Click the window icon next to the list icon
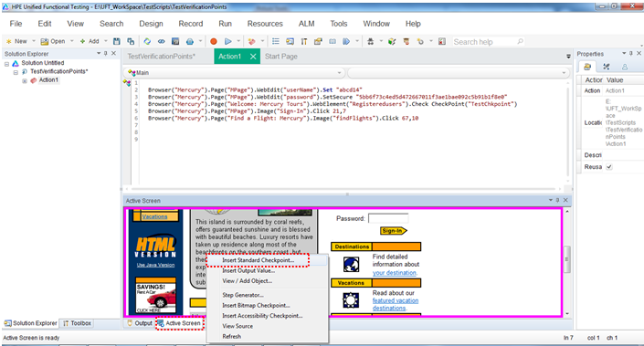This screenshot has height=346, width=644. (x=290, y=41)
